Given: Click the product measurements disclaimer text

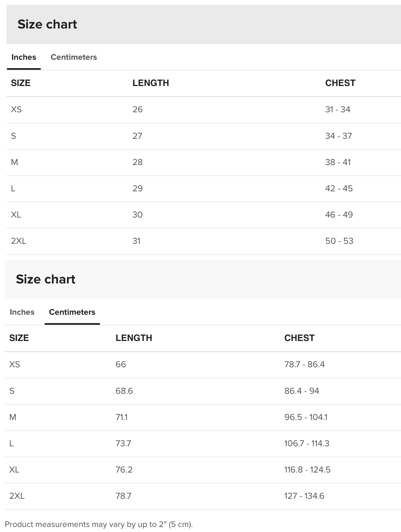Looking at the screenshot, I should click(99, 524).
